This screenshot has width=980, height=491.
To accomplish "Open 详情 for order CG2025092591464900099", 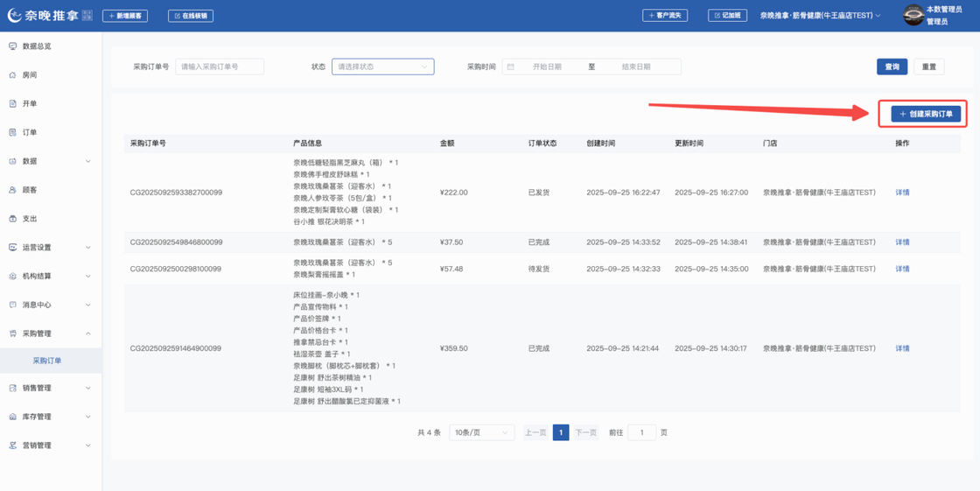I will click(902, 348).
